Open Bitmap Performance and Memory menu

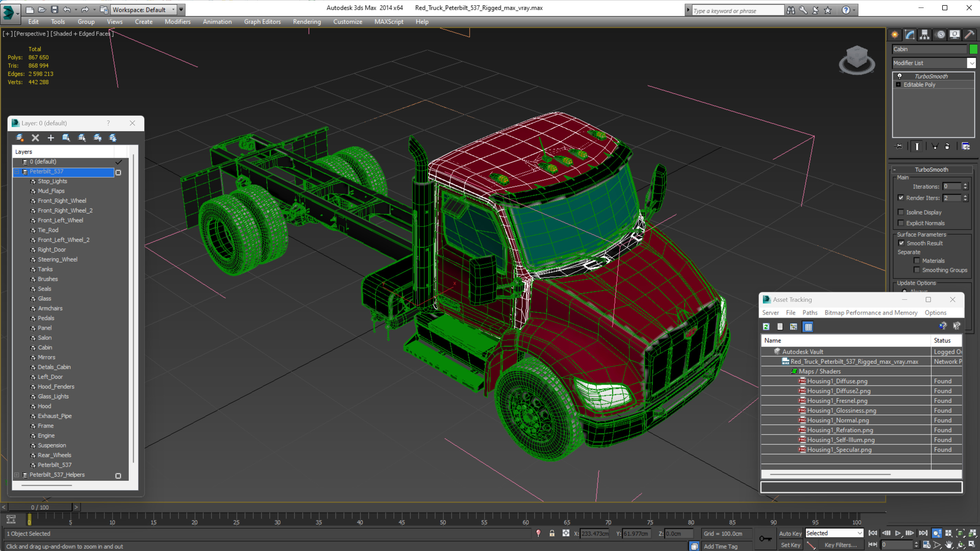pyautogui.click(x=870, y=312)
